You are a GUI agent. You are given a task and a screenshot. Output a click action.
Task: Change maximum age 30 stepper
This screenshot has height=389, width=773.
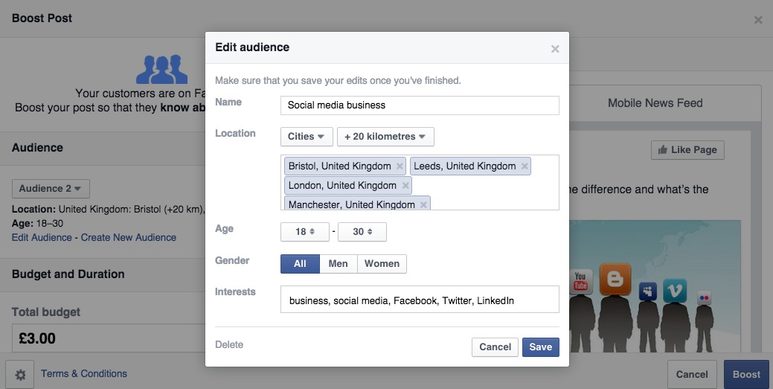coord(362,232)
